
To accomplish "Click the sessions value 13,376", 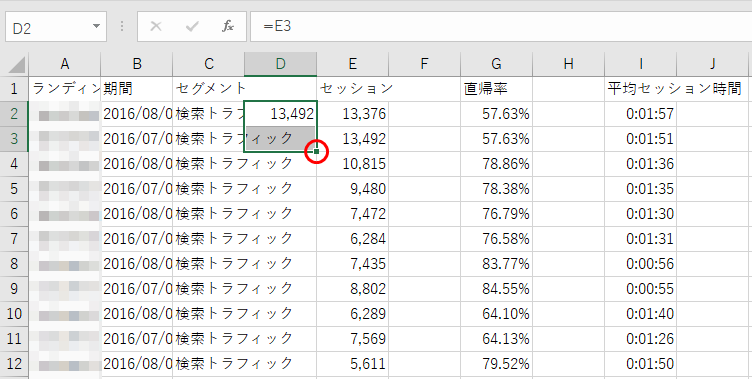I will pyautogui.click(x=352, y=114).
